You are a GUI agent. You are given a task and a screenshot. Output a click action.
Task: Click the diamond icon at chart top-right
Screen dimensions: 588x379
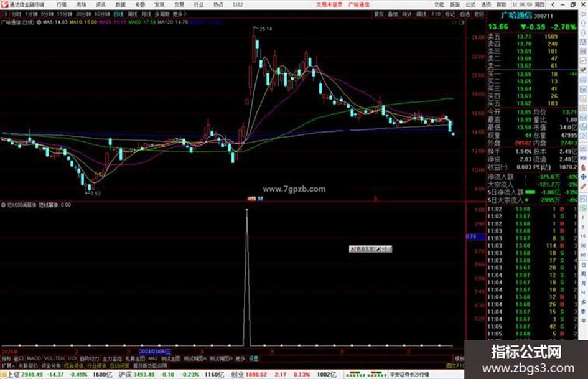(x=454, y=22)
